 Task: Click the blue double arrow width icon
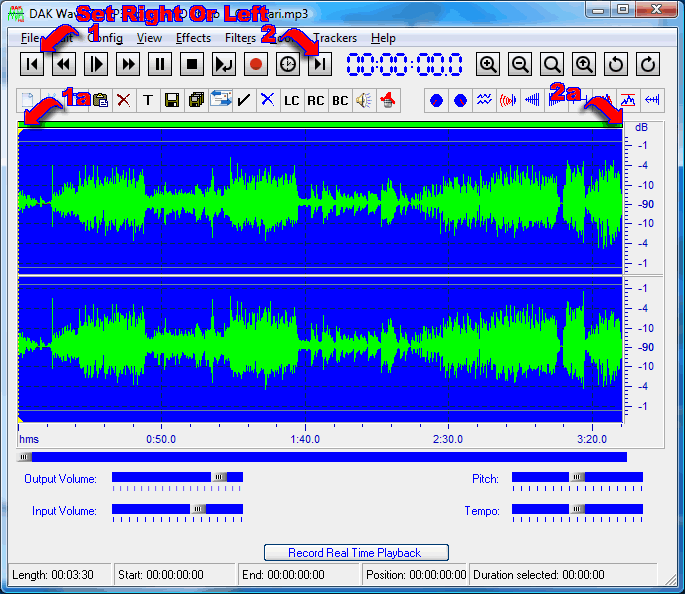[652, 100]
